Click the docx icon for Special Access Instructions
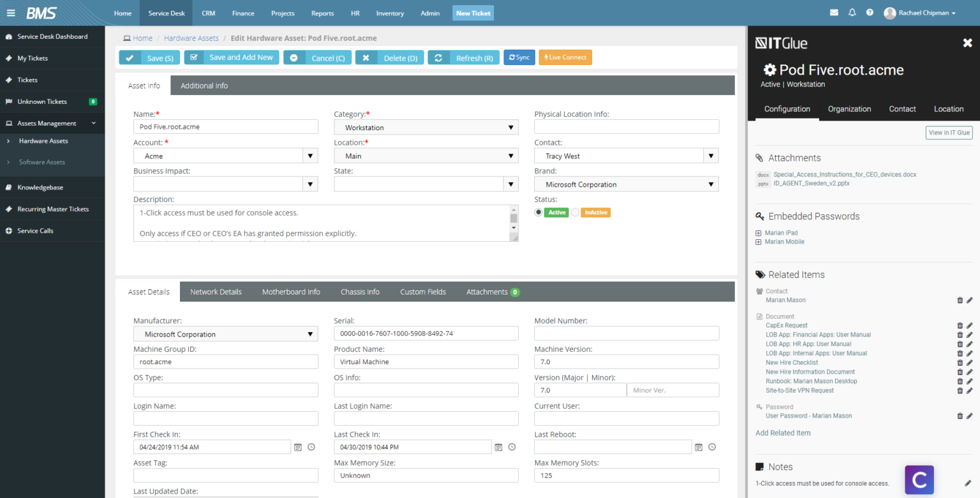Viewport: 980px width, 498px height. pyautogui.click(x=762, y=174)
